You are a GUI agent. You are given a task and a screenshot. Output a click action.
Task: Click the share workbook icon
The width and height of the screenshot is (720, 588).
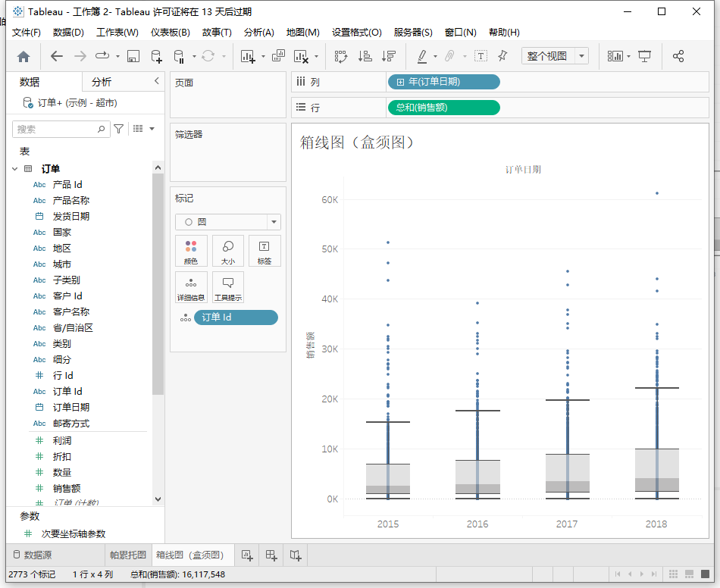(x=678, y=56)
